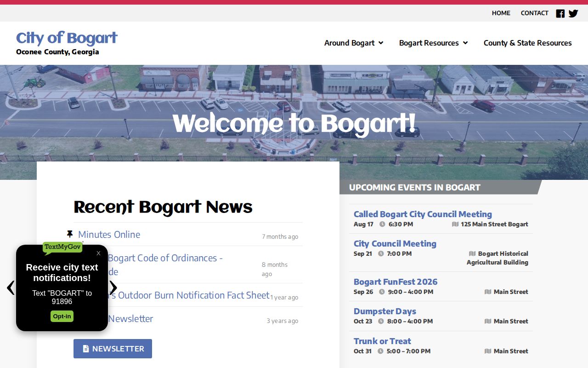Open the CONTACT page
The image size is (588, 368).
[x=535, y=13]
